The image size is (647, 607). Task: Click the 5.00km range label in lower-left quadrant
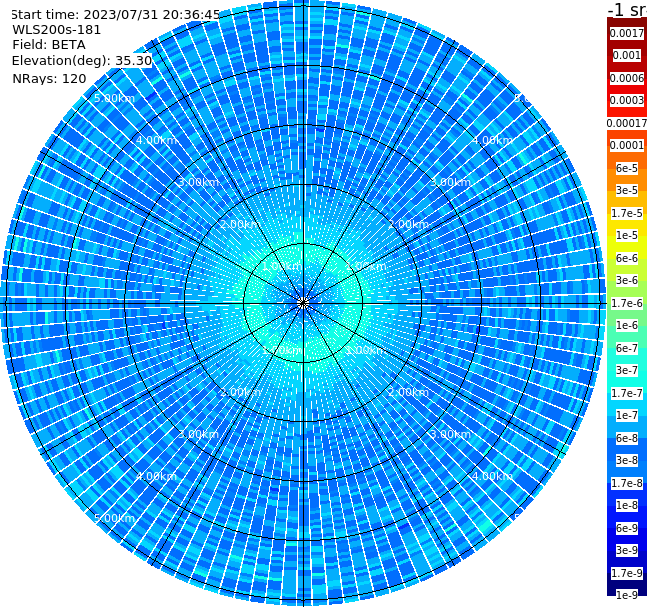pos(114,518)
